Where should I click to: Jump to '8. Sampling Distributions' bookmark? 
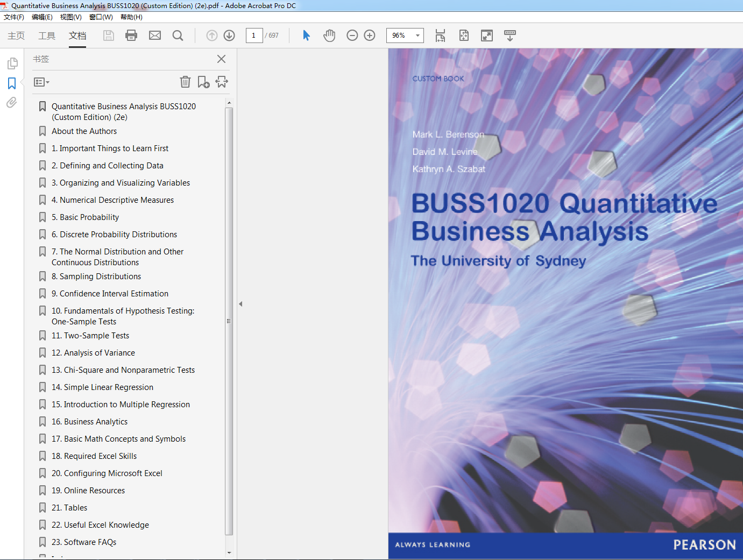click(96, 277)
